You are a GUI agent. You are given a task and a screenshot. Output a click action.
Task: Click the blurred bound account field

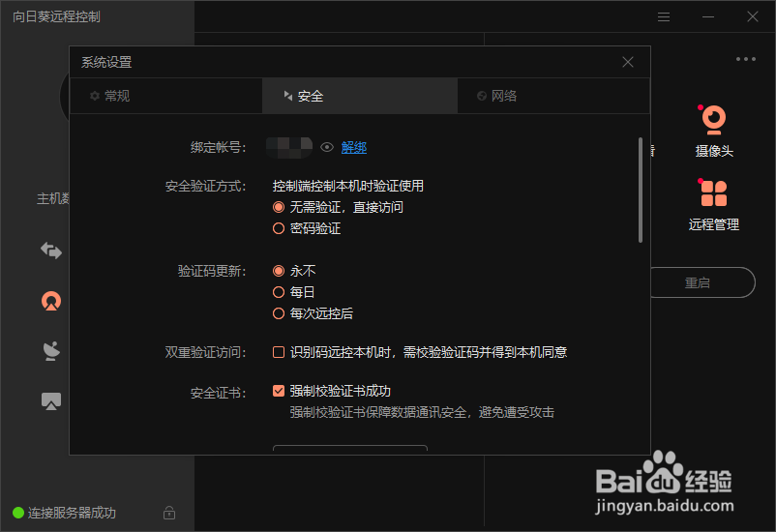289,147
